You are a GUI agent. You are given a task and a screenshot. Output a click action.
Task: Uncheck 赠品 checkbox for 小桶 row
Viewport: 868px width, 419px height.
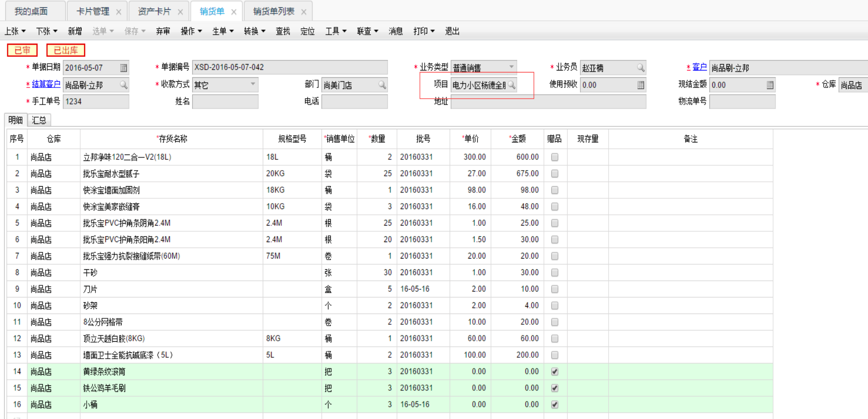pyautogui.click(x=555, y=405)
